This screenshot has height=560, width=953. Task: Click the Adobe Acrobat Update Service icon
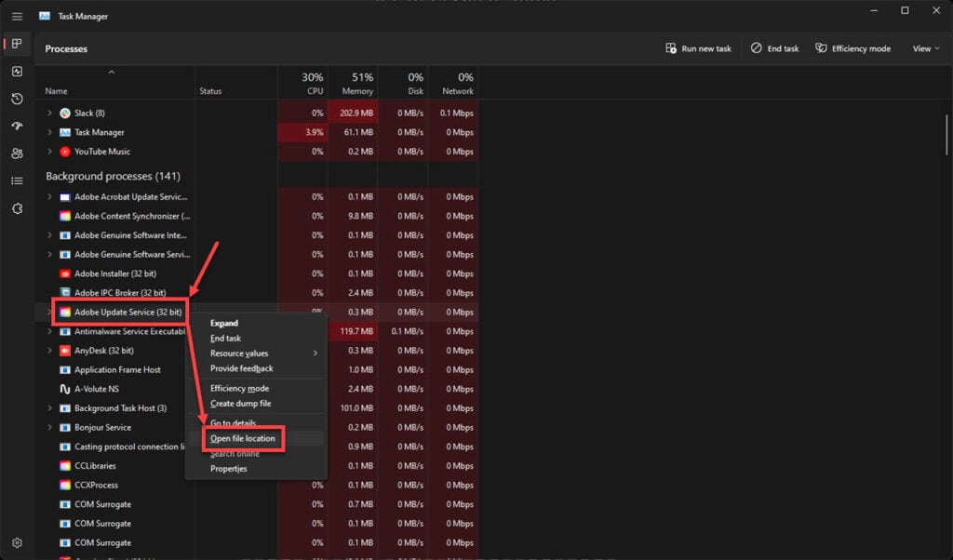pyautogui.click(x=65, y=197)
